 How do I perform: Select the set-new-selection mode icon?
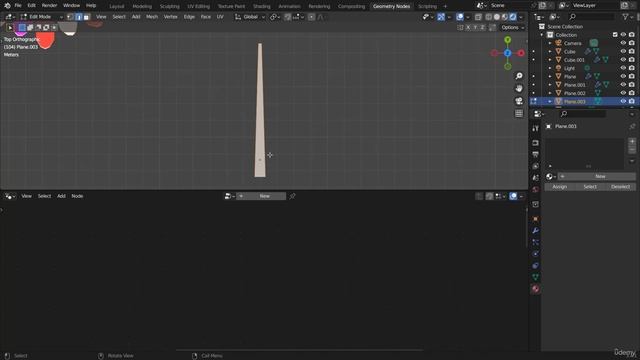[22, 27]
